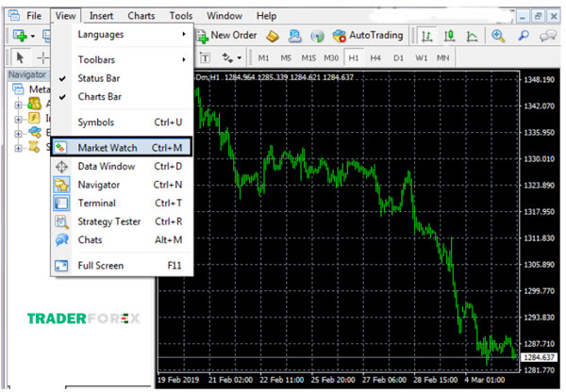Switch chart to candlesticks type
The width and height of the screenshot is (566, 392).
point(449,36)
